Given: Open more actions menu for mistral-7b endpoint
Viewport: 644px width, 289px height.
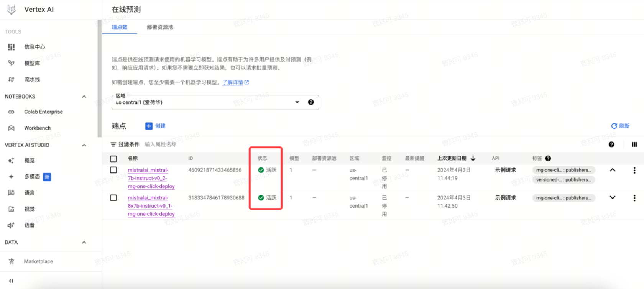Looking at the screenshot, I should [634, 171].
